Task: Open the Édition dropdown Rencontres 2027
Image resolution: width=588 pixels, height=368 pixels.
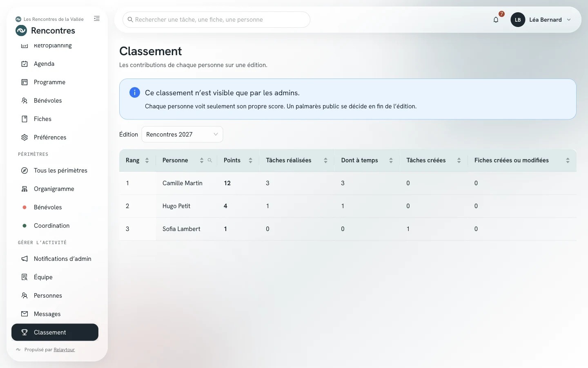Action: pyautogui.click(x=182, y=135)
